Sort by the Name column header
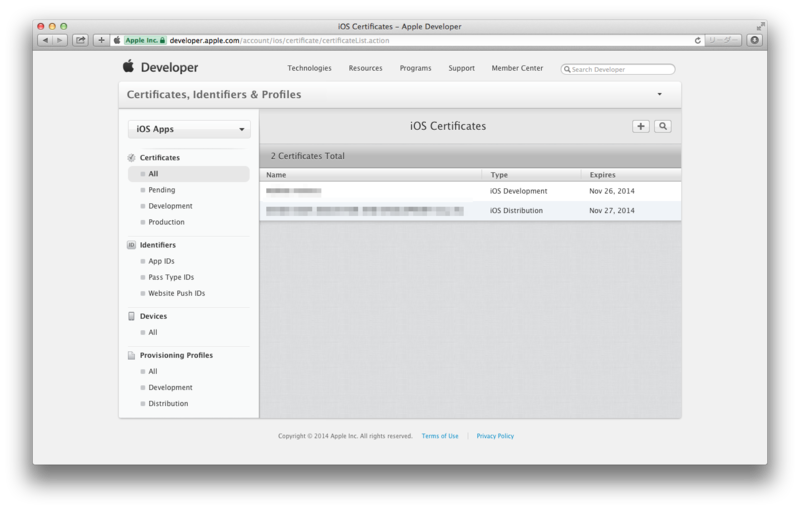The height and width of the screenshot is (510, 800). pyautogui.click(x=276, y=175)
